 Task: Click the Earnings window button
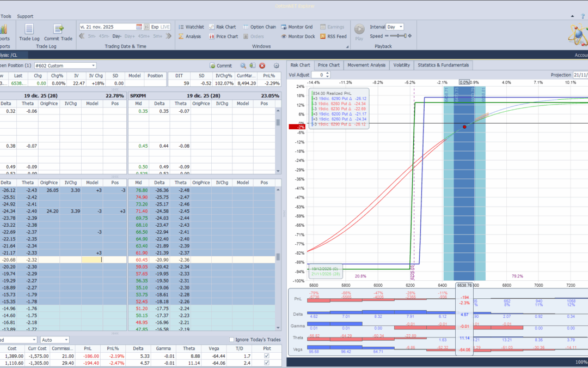coord(332,27)
